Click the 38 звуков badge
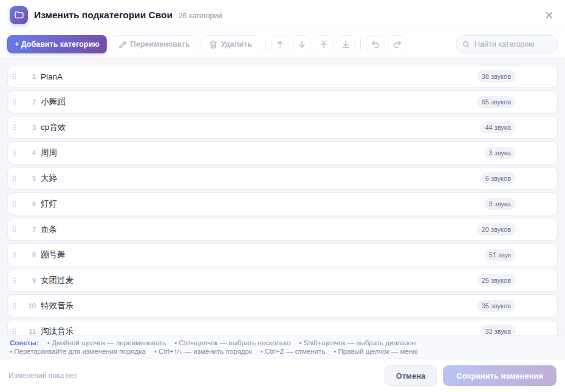Image resolution: width=565 pixels, height=392 pixels. click(496, 76)
